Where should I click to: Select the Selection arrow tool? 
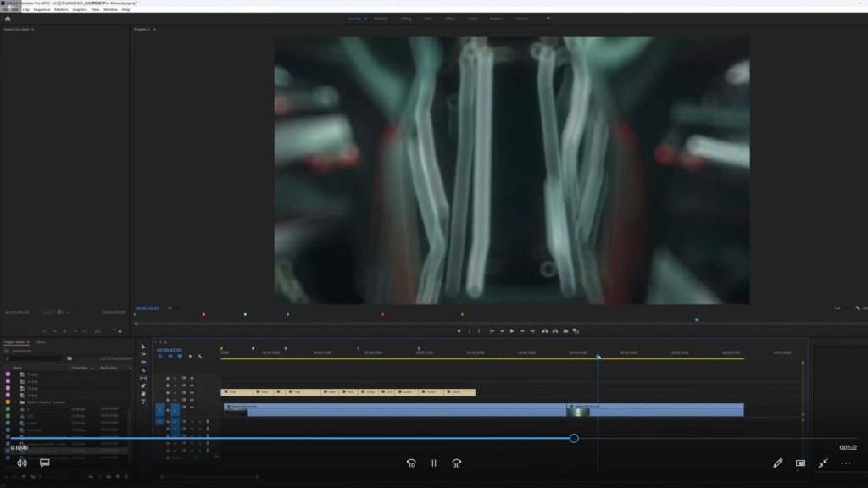[143, 347]
